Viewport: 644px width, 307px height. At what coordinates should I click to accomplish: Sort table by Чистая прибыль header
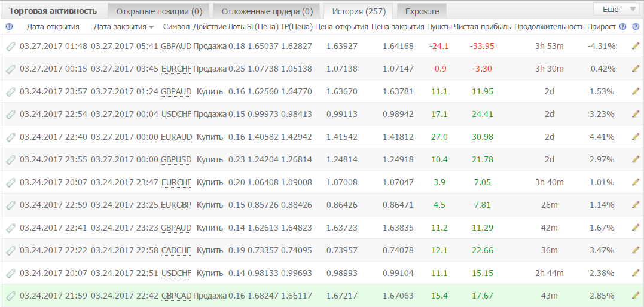(x=482, y=27)
